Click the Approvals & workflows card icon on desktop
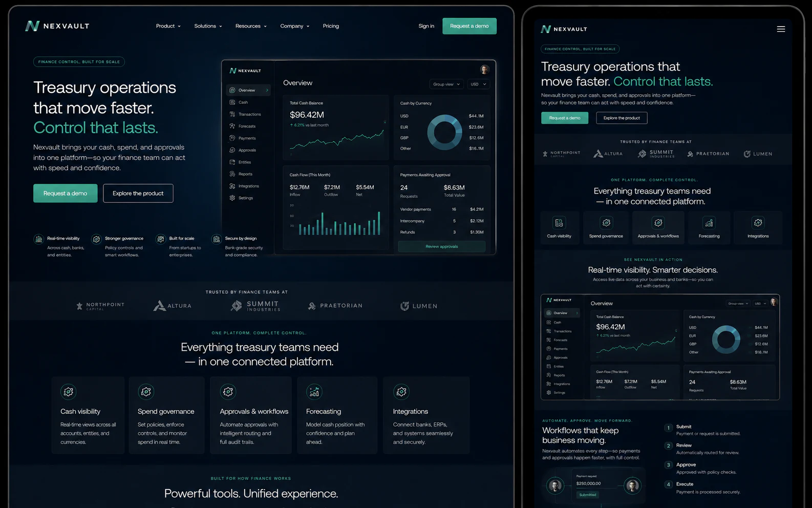 [x=228, y=392]
